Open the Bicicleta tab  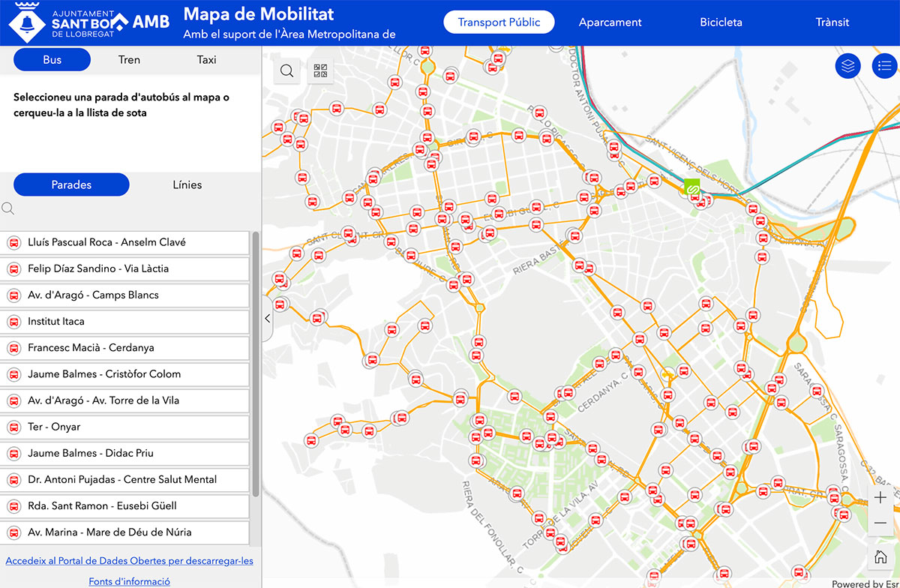tap(721, 22)
